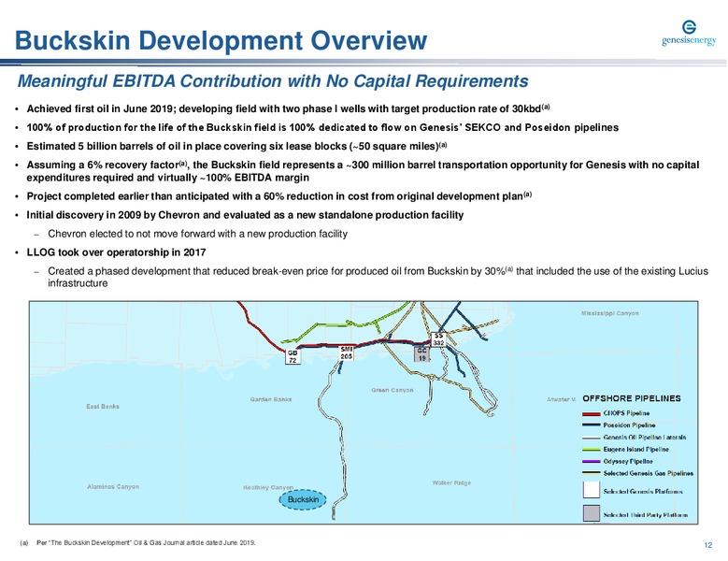Click the "Walker Ridge" map label
The height and width of the screenshot is (561, 728).
tap(451, 483)
